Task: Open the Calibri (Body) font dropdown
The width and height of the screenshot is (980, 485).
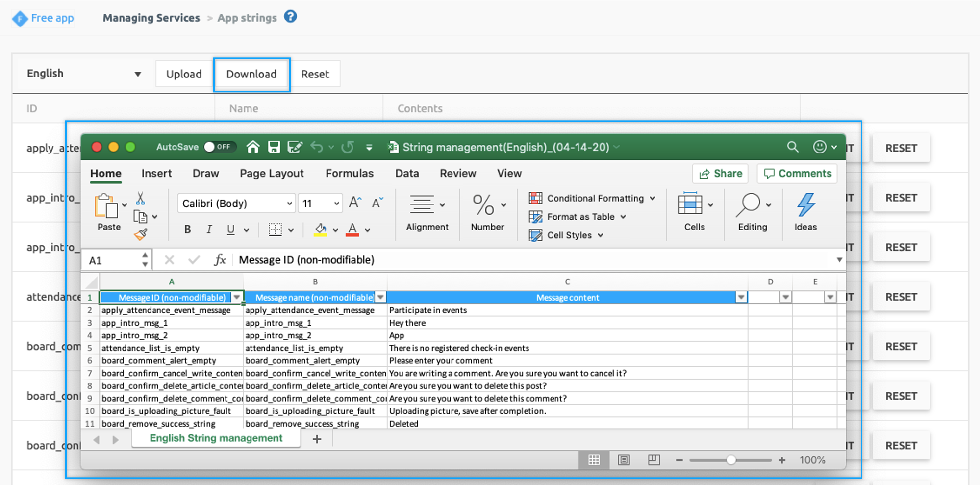Action: [x=290, y=204]
